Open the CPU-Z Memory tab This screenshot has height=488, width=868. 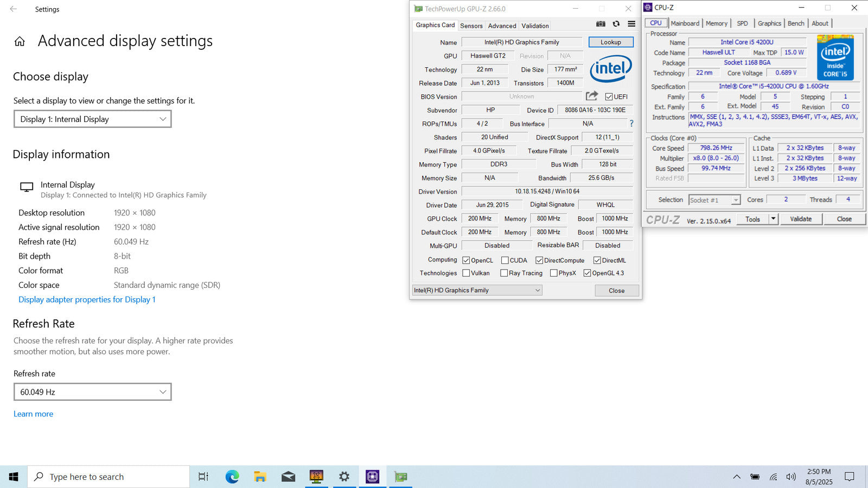717,23
